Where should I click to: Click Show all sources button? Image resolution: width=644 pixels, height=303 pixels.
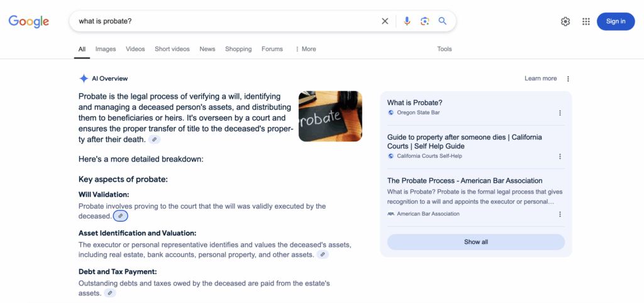tap(476, 242)
